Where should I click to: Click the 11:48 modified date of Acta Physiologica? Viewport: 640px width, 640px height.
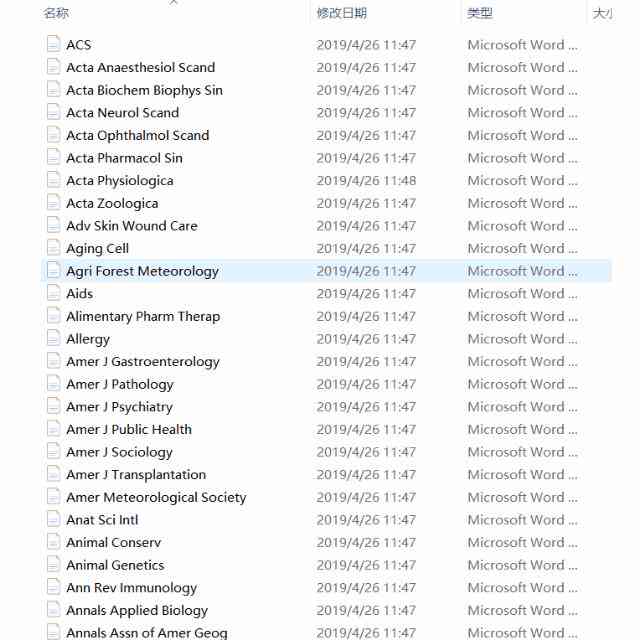pos(366,180)
